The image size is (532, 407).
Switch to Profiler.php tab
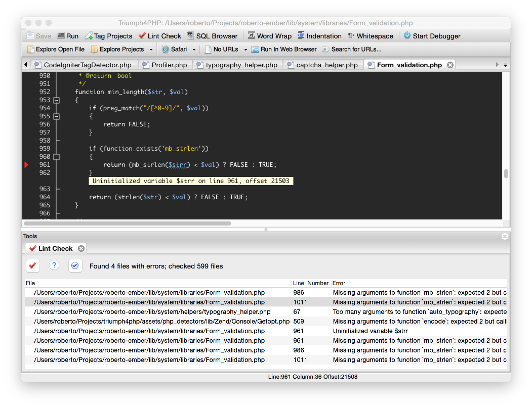(x=166, y=65)
